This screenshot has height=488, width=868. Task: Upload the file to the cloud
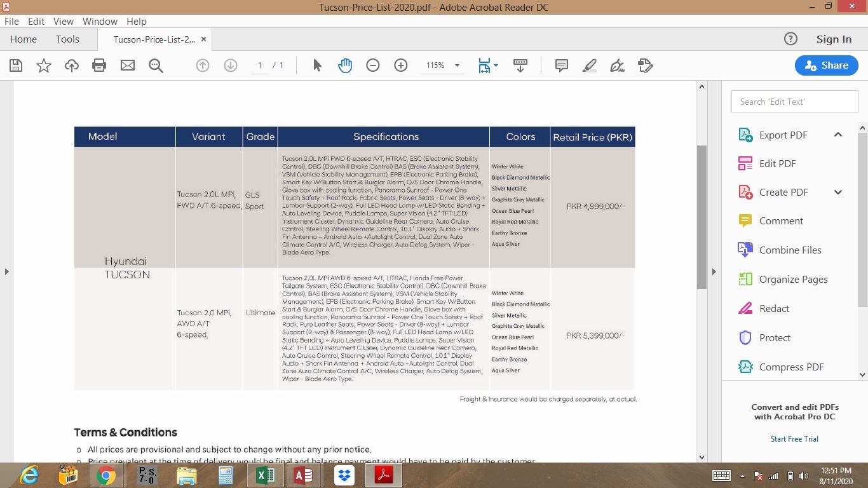[72, 65]
